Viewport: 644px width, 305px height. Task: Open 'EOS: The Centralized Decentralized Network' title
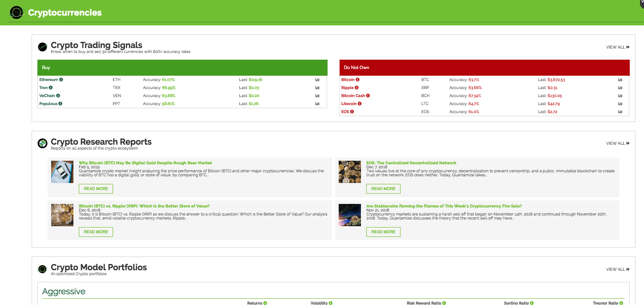coord(411,163)
